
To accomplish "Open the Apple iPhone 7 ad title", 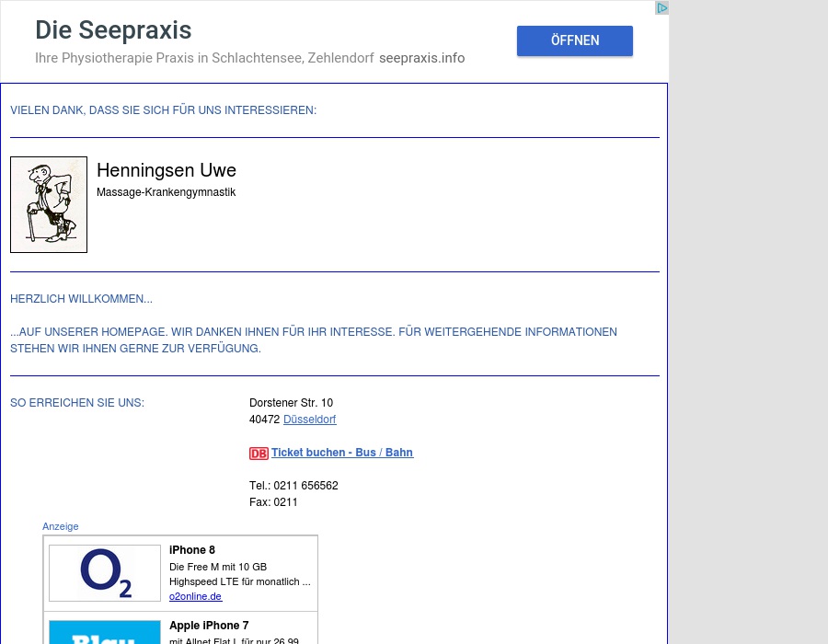I will click(209, 626).
